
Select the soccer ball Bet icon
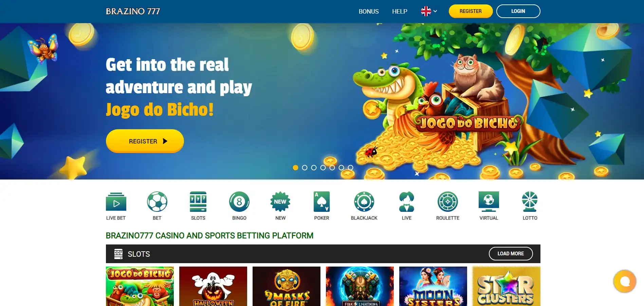tap(157, 202)
